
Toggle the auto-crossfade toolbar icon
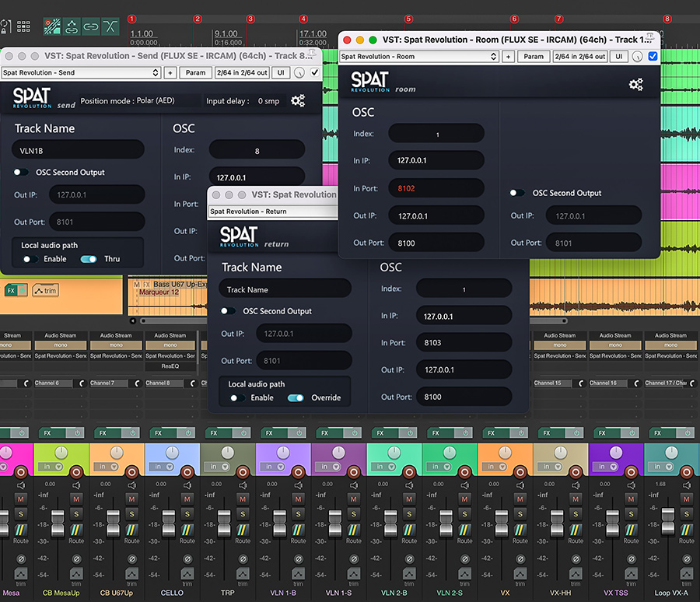click(52, 26)
